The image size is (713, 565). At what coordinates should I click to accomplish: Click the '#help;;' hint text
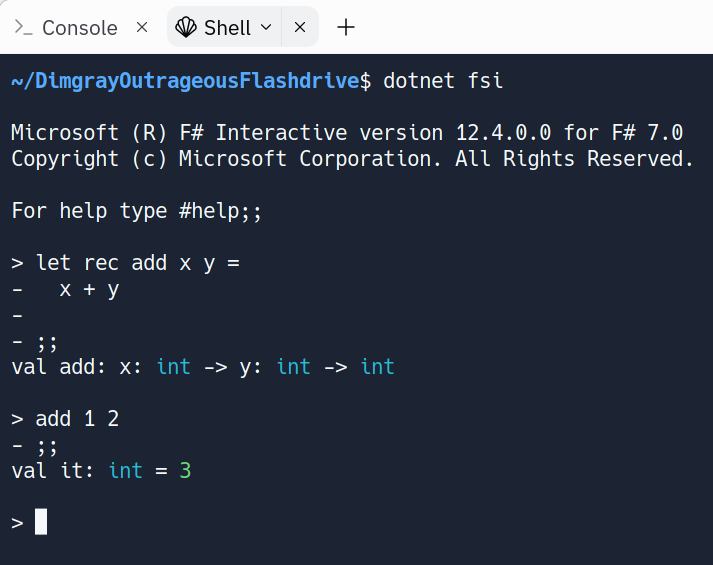click(x=221, y=211)
